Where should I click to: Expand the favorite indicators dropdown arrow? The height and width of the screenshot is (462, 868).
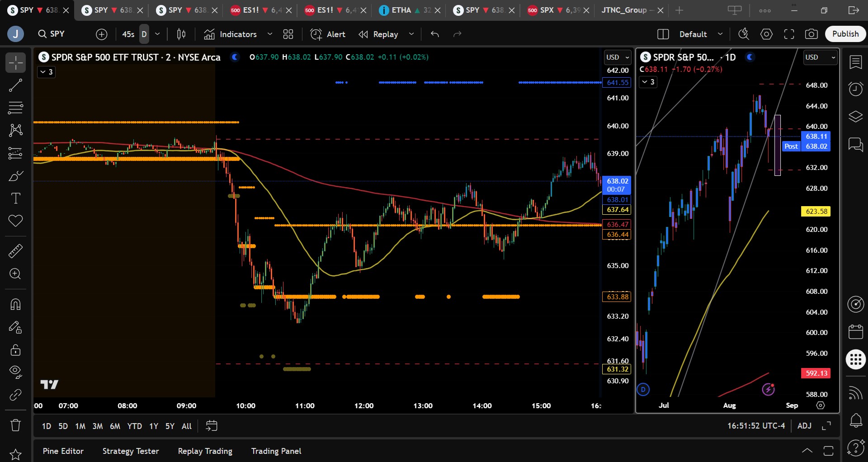pos(270,34)
